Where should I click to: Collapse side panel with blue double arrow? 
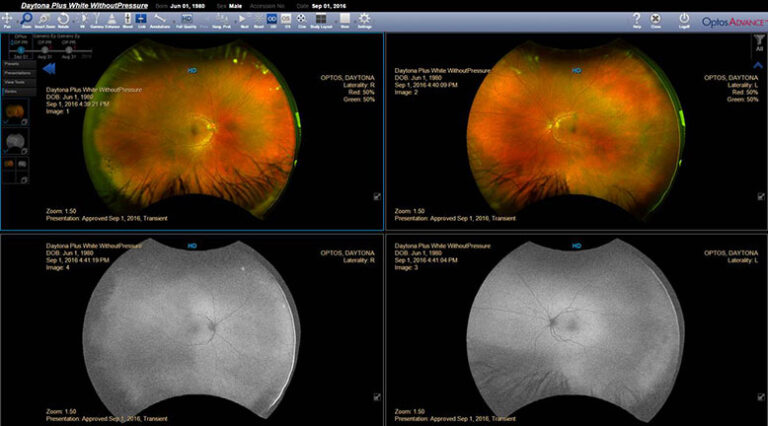pos(49,69)
